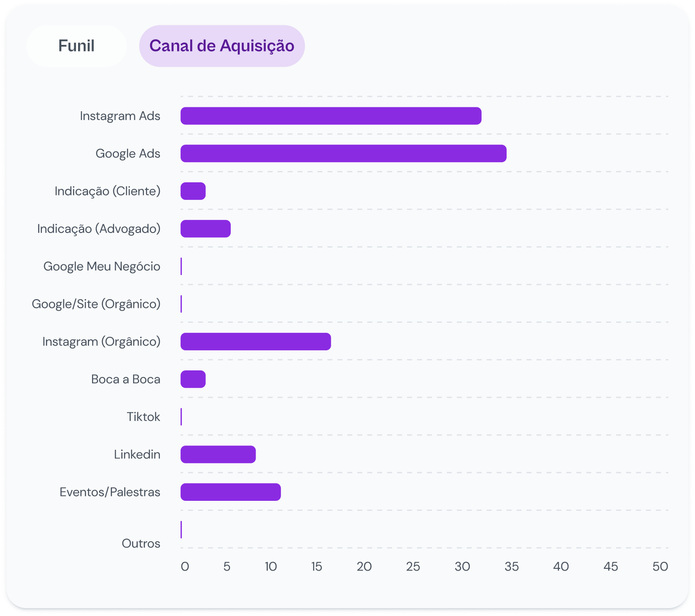Click the Google Ads label text
The width and height of the screenshot is (695, 616).
[128, 154]
